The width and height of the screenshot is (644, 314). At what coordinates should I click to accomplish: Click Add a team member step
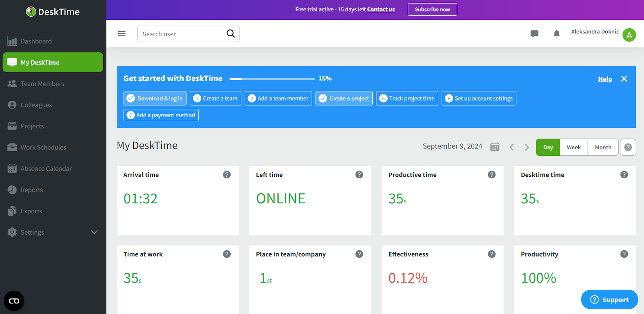(278, 98)
